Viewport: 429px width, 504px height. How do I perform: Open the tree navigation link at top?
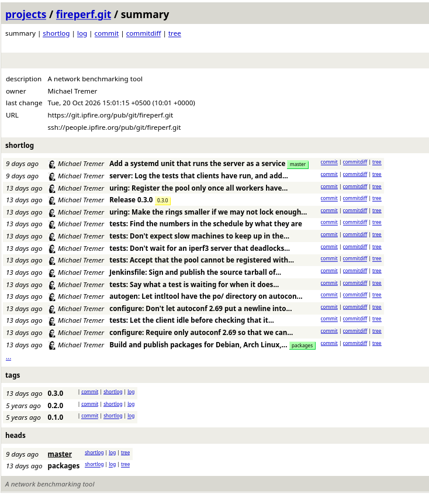[175, 33]
